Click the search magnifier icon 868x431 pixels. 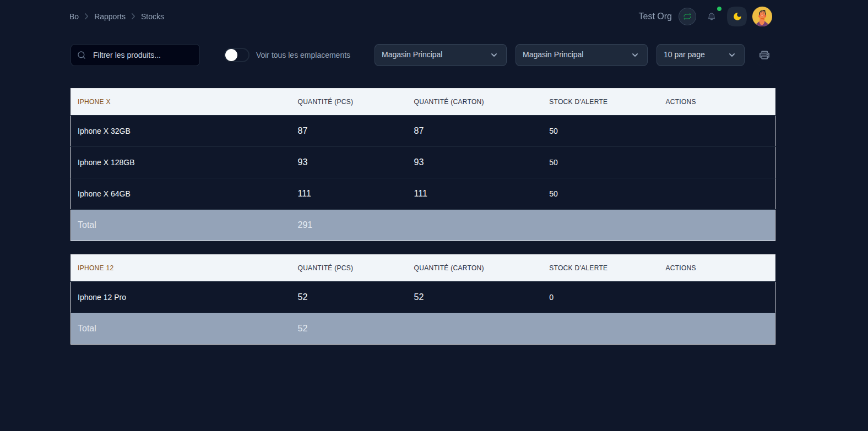[x=82, y=55]
